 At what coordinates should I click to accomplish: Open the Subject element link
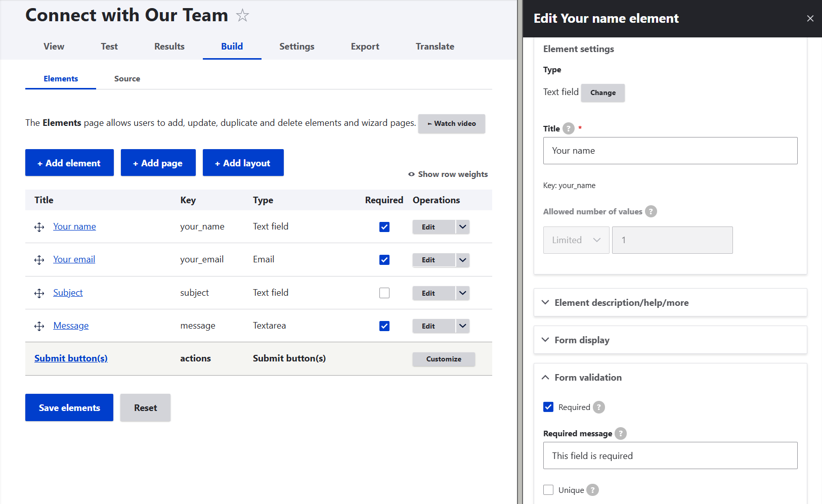click(68, 293)
